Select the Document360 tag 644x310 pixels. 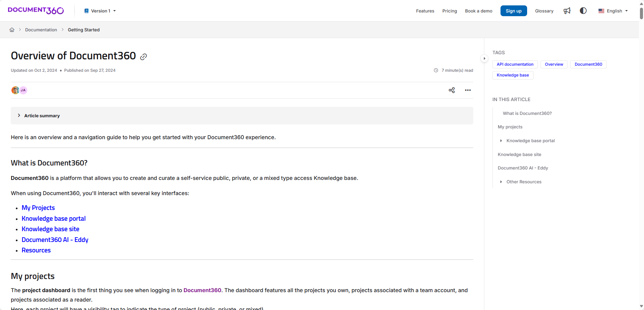[588, 64]
